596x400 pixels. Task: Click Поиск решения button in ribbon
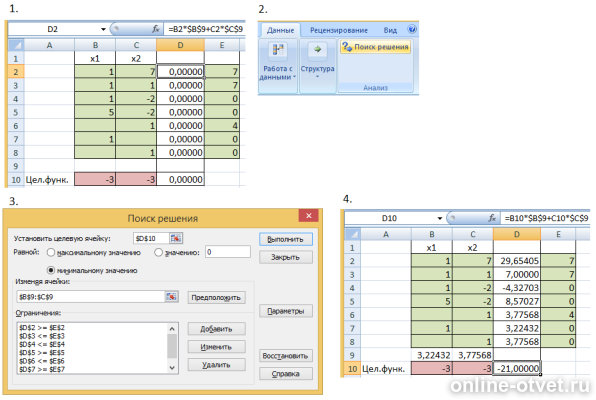pyautogui.click(x=375, y=47)
